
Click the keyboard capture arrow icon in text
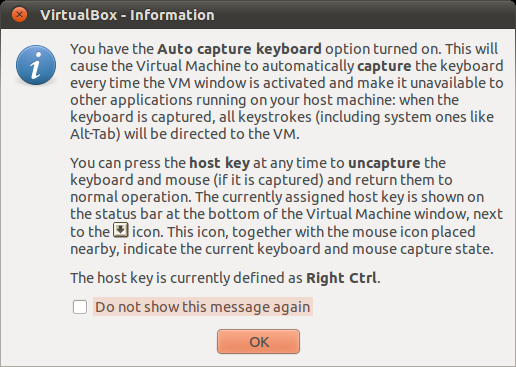[121, 230]
